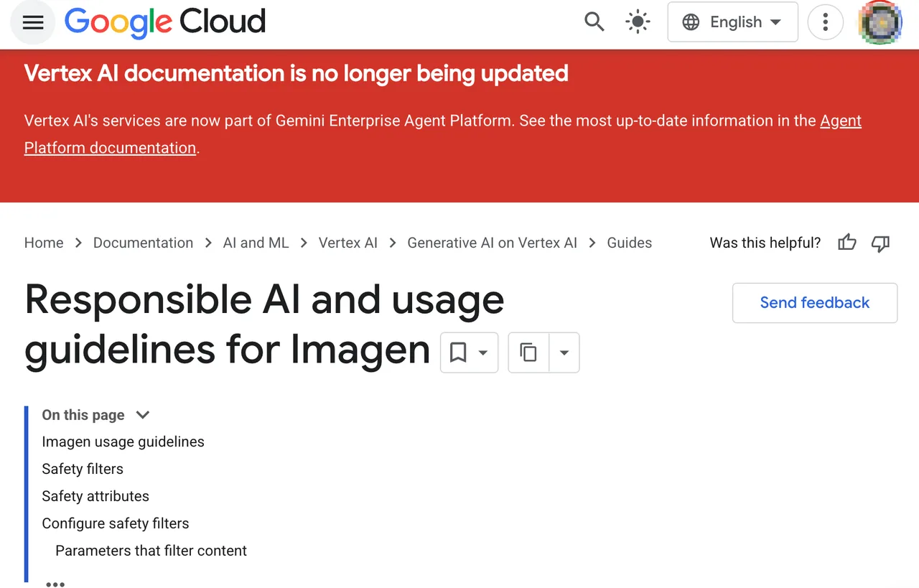Copy page using the copy icon
The width and height of the screenshot is (919, 588).
528,353
